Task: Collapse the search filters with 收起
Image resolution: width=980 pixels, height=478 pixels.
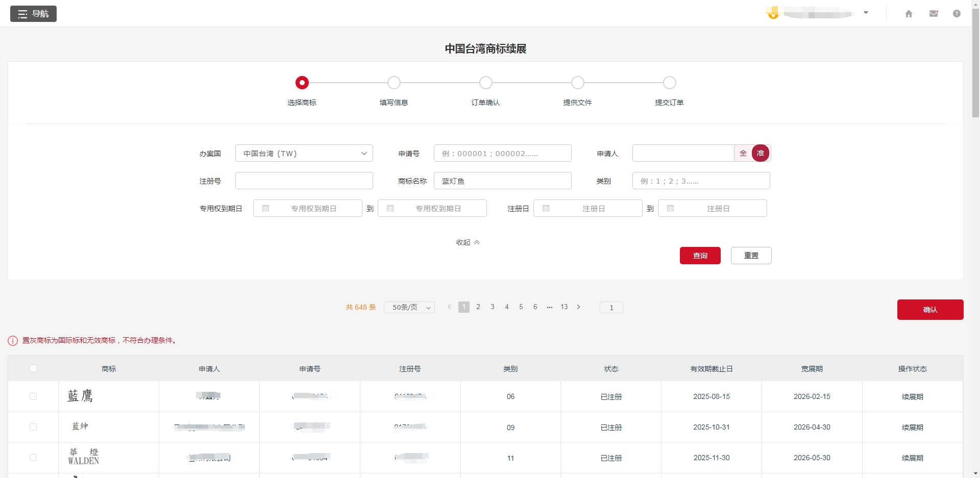Action: pyautogui.click(x=468, y=242)
